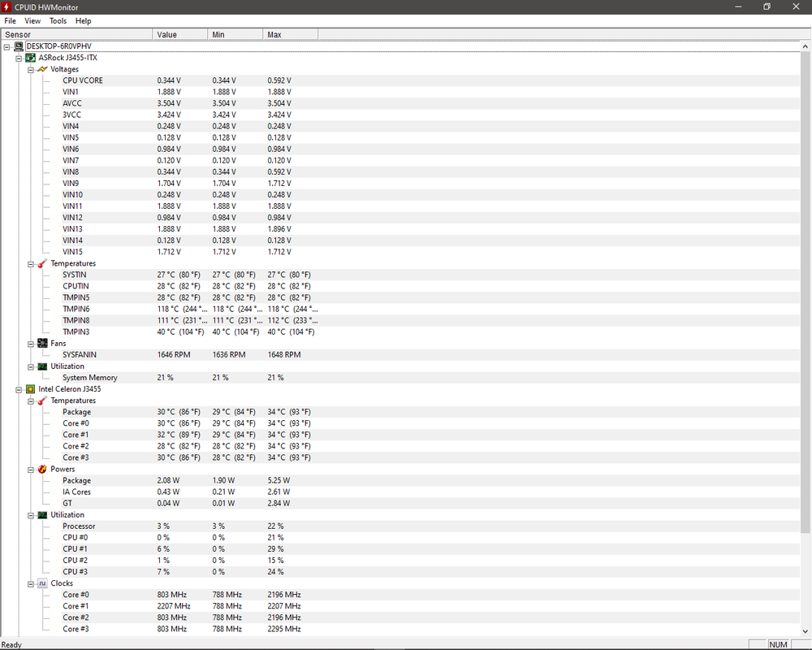The width and height of the screenshot is (812, 650).
Task: Open the Help menu
Action: pyautogui.click(x=84, y=21)
